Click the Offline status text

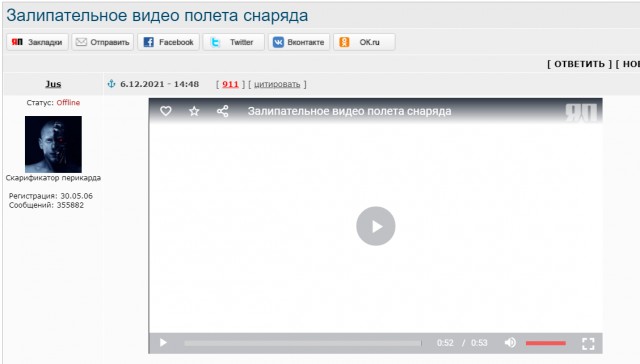coord(68,102)
